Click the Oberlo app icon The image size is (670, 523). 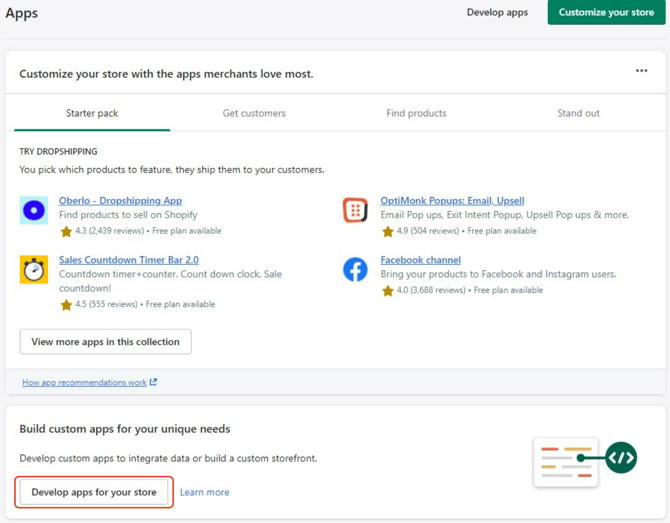coord(34,211)
